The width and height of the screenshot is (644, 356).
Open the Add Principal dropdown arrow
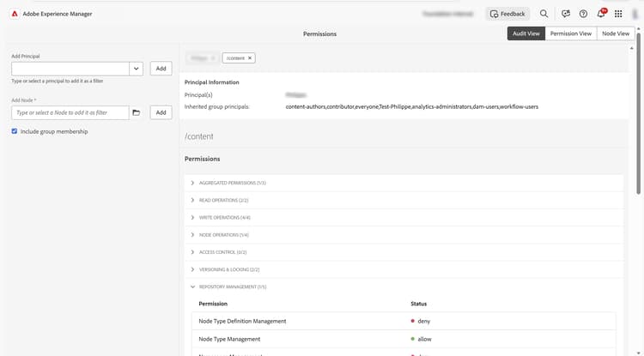[136, 69]
